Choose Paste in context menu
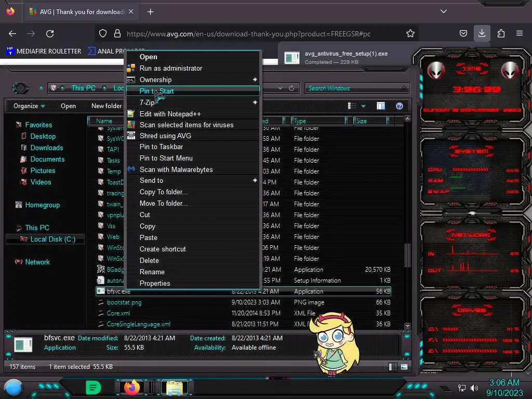 pos(193,238)
